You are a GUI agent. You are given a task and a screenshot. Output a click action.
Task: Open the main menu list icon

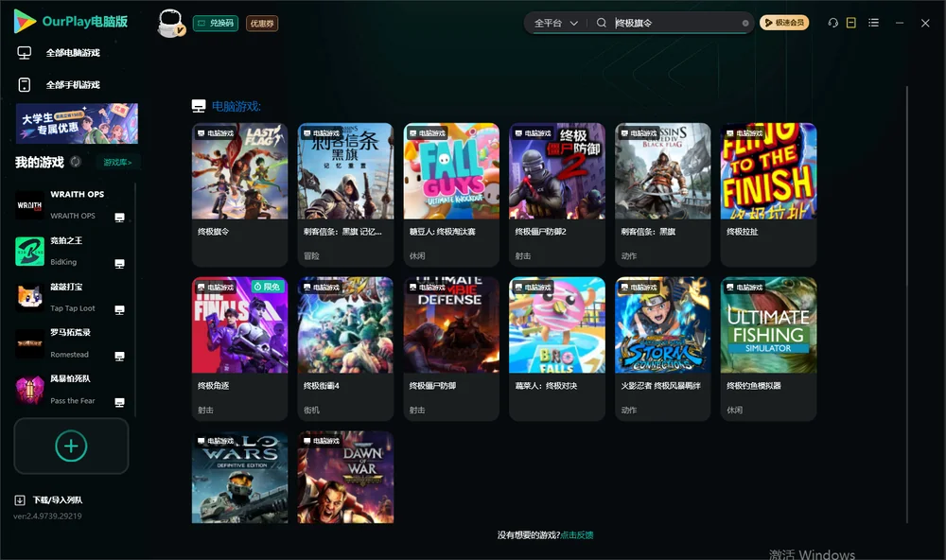coord(873,23)
